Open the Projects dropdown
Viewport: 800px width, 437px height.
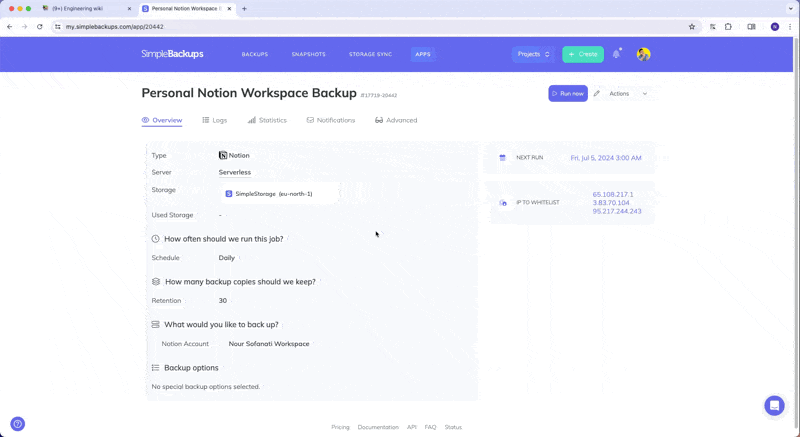pos(533,54)
